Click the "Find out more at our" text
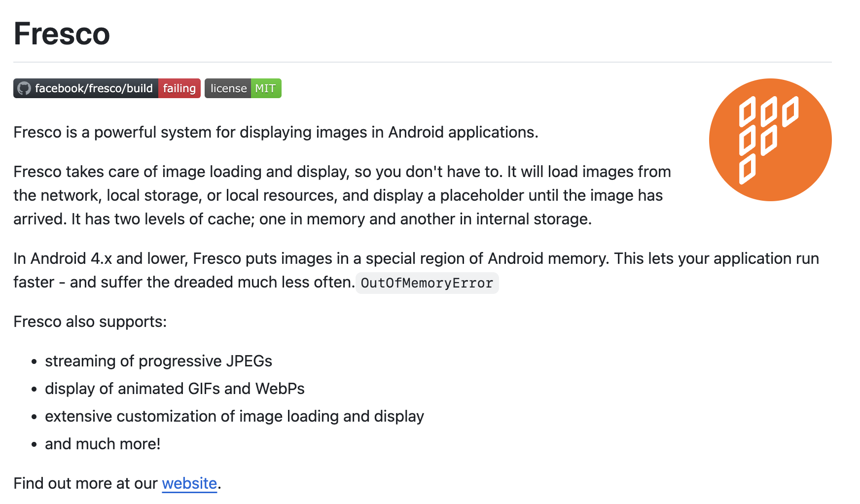Image resolution: width=860 pixels, height=504 pixels. 85,483
